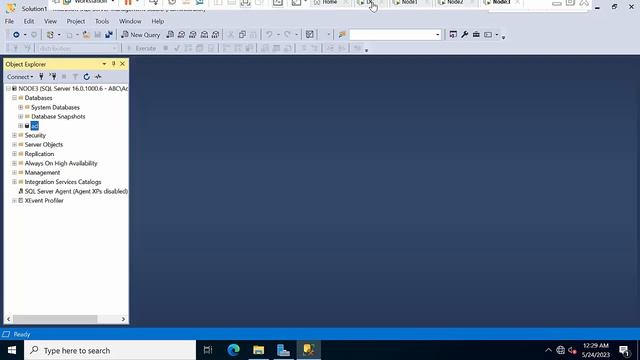The height and width of the screenshot is (360, 640).
Task: Open the Windows Start menu
Action: point(11,350)
